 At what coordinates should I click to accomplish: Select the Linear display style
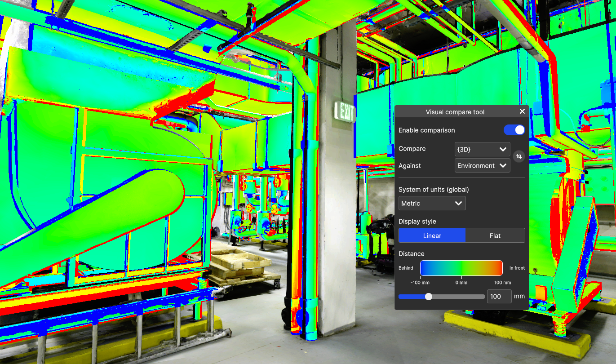pos(432,235)
